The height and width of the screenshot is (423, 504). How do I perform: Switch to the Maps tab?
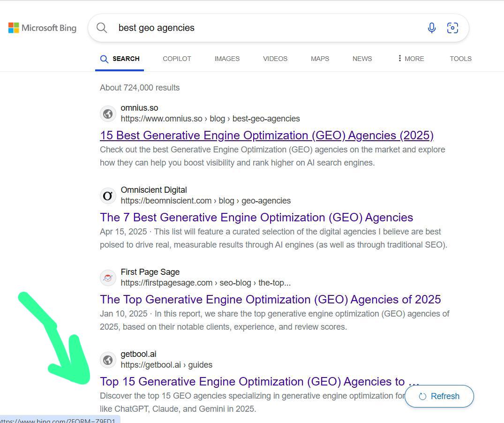pos(320,59)
